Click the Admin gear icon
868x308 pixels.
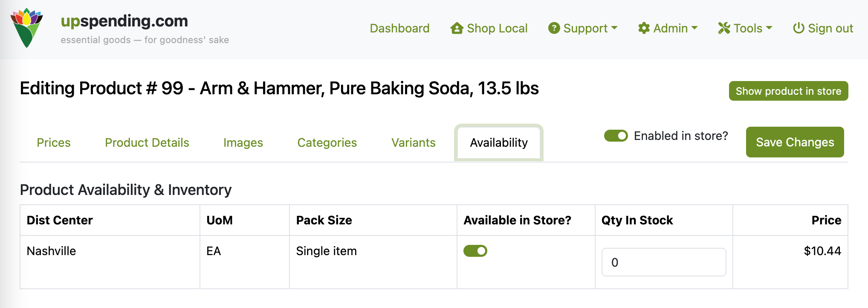(644, 28)
